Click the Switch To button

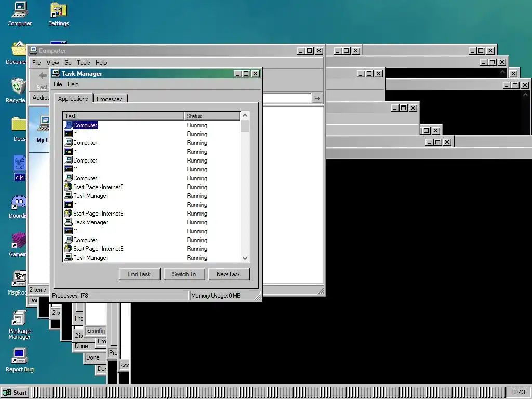pos(184,274)
